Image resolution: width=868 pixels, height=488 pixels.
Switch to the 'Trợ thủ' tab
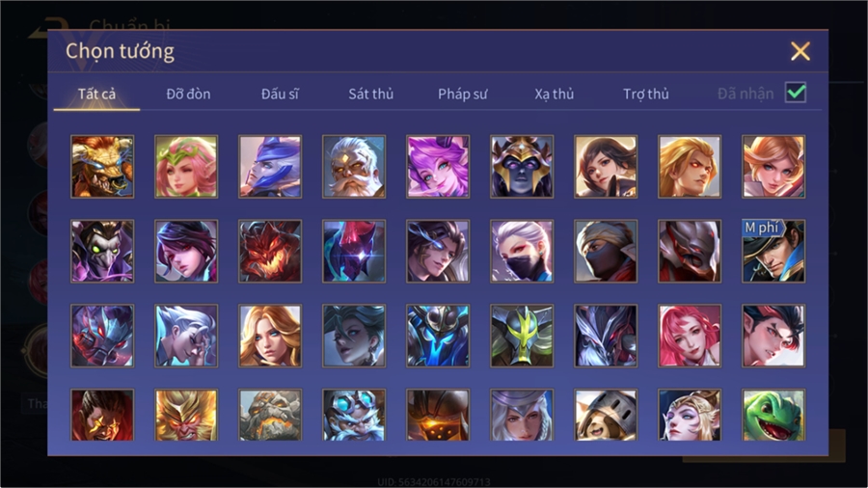[646, 95]
